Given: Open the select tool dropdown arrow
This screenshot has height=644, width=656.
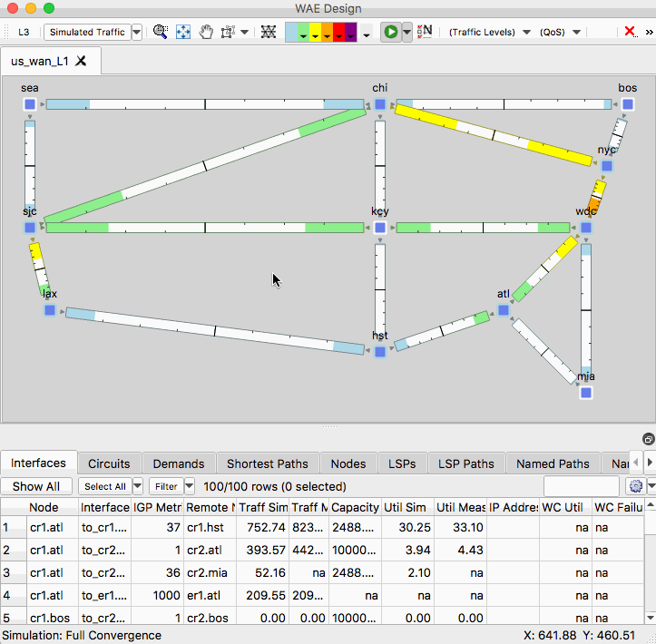Looking at the screenshot, I should (x=244, y=33).
